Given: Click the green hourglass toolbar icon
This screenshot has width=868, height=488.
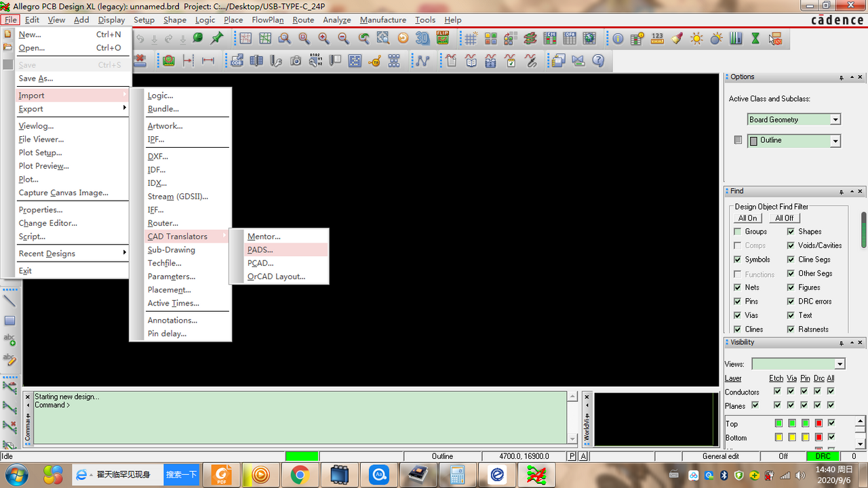Looking at the screenshot, I should pos(755,39).
